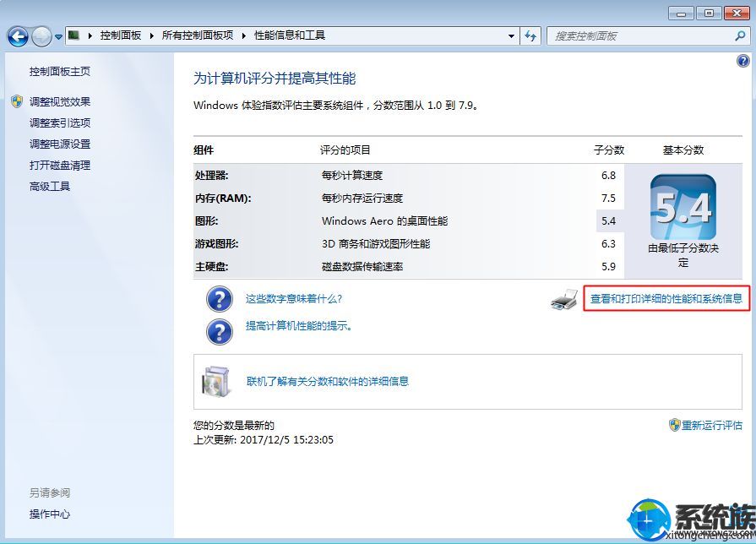Click the refresh button beside address bar

tap(530, 36)
